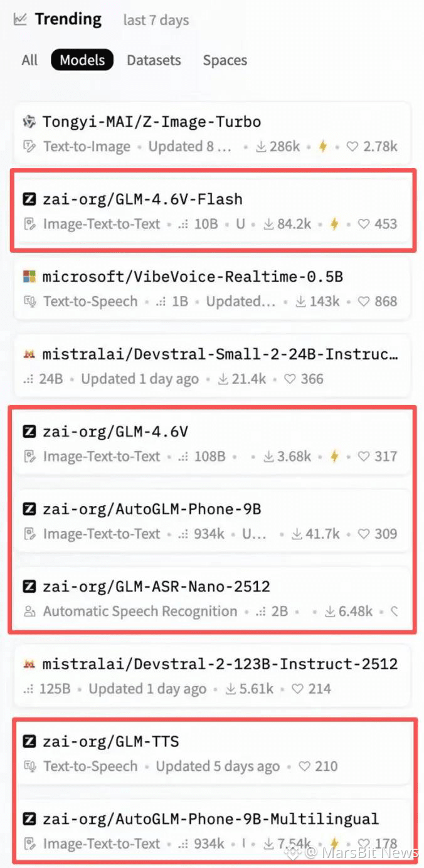The width and height of the screenshot is (424, 868).
Task: Click the Text-to-Speech icon on GLM-TTS
Action: tap(29, 766)
